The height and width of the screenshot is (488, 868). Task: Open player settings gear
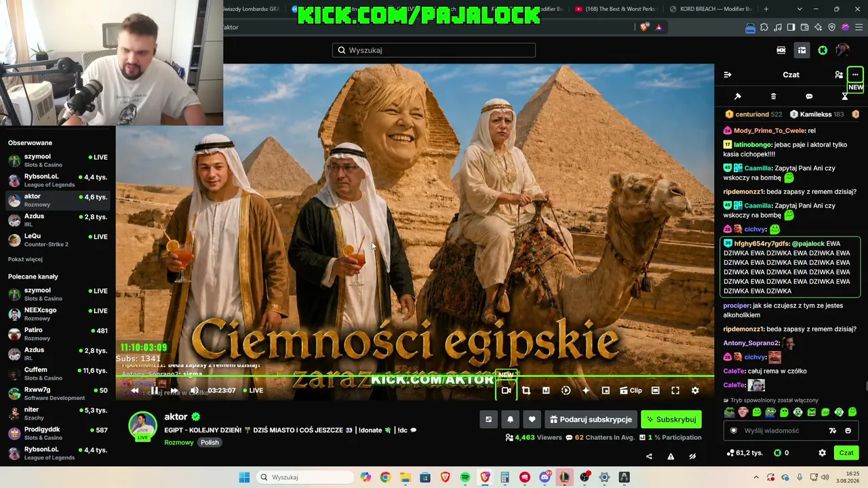[695, 390]
